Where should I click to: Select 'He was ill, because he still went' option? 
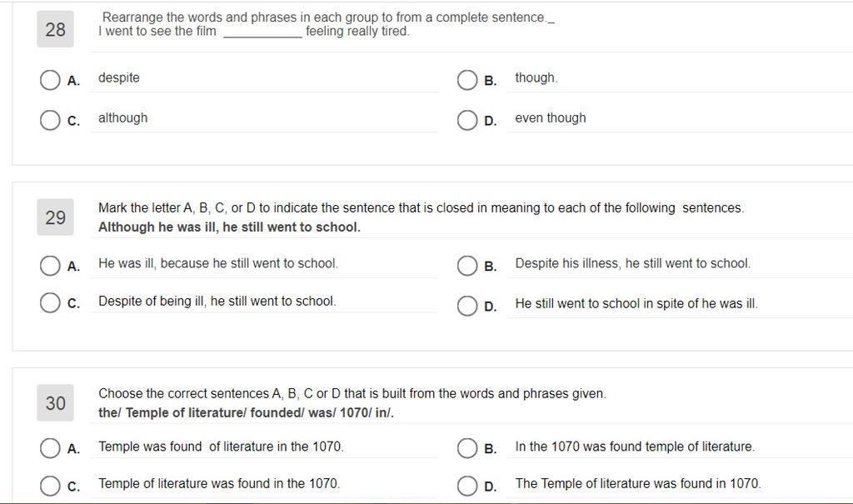coord(50,266)
